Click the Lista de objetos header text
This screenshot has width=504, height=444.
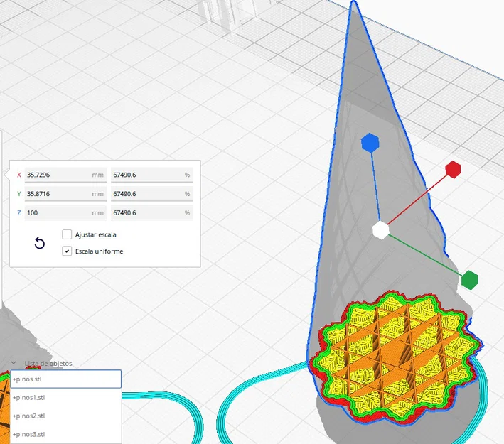click(48, 363)
